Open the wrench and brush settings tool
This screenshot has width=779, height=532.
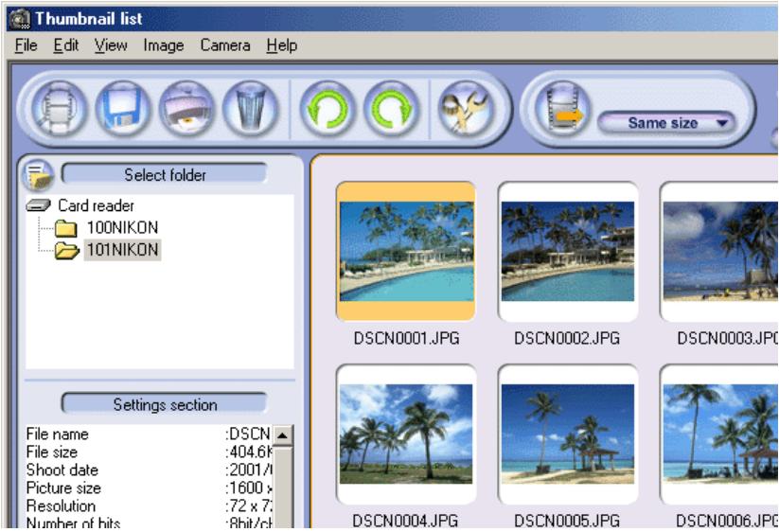(x=466, y=108)
